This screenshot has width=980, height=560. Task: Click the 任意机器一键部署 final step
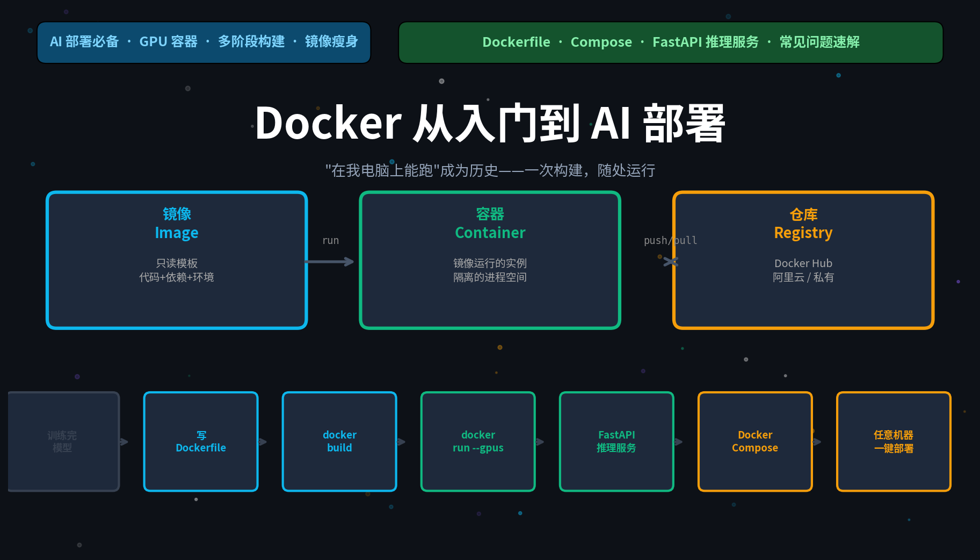click(x=894, y=441)
